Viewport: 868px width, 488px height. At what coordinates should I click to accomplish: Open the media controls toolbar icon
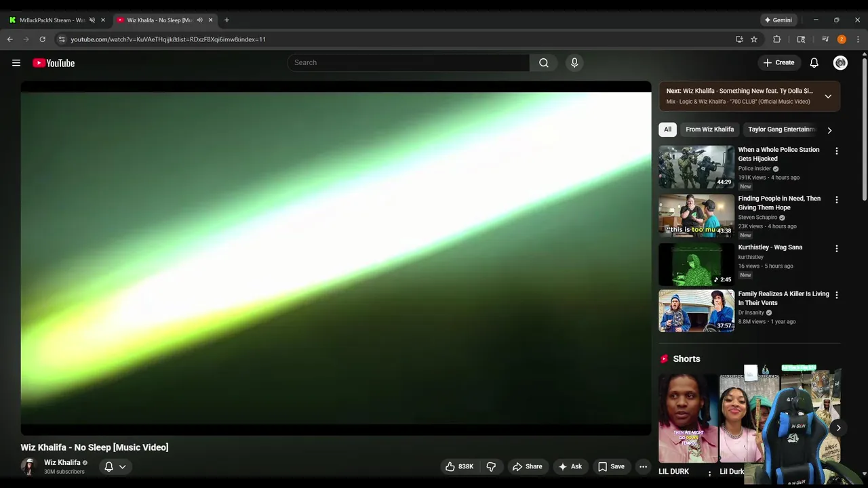pos(825,39)
